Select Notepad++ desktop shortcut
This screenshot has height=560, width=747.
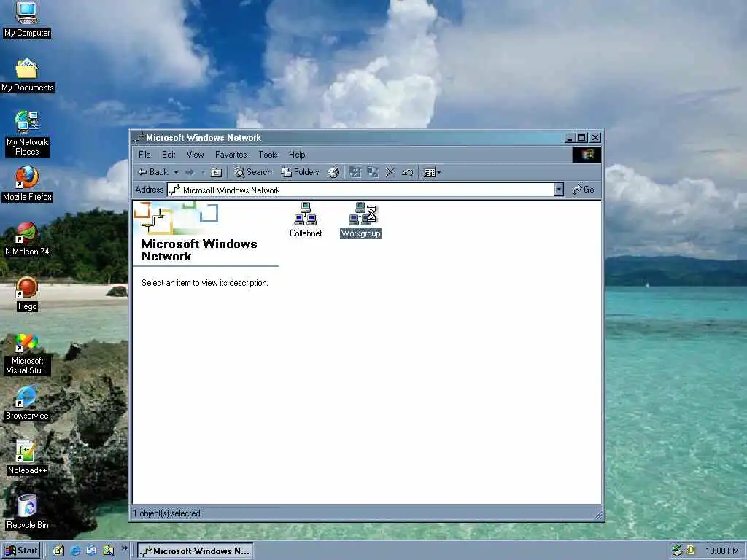27,458
